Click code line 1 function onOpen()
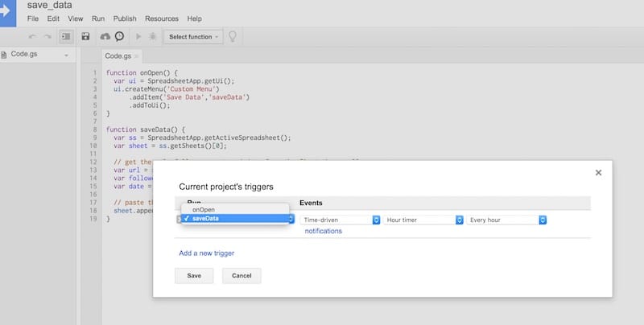 click(142, 72)
